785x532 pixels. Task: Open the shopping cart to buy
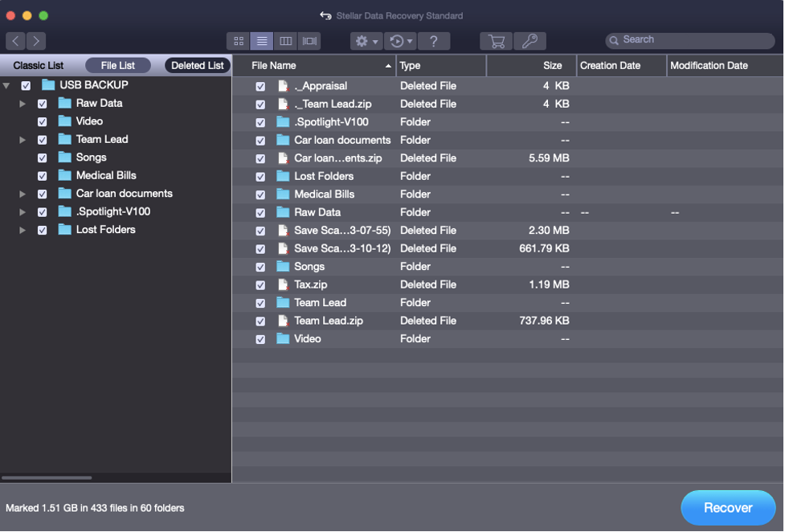pos(496,40)
